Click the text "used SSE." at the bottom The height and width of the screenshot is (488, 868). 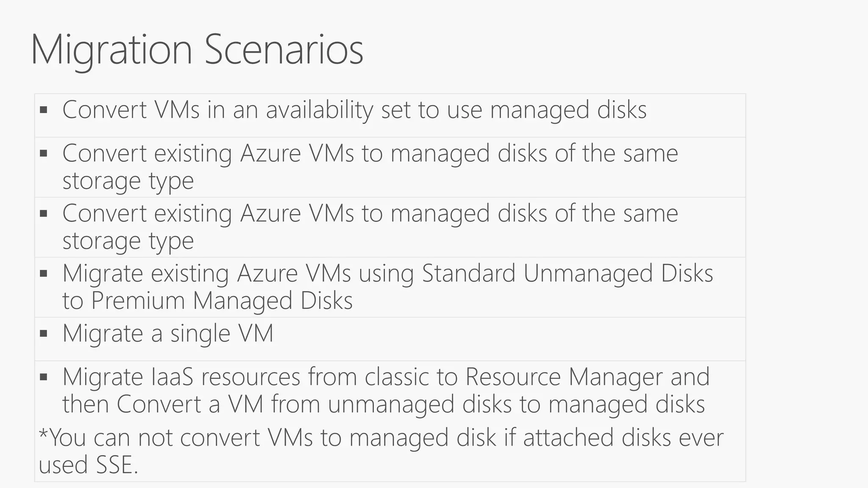click(89, 465)
